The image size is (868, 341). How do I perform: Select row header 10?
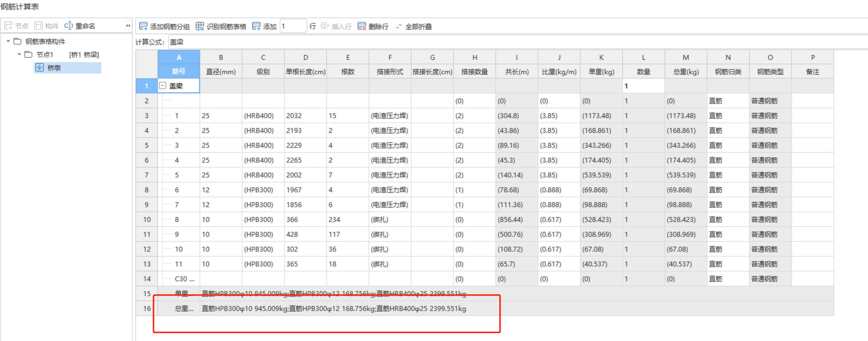(147, 219)
